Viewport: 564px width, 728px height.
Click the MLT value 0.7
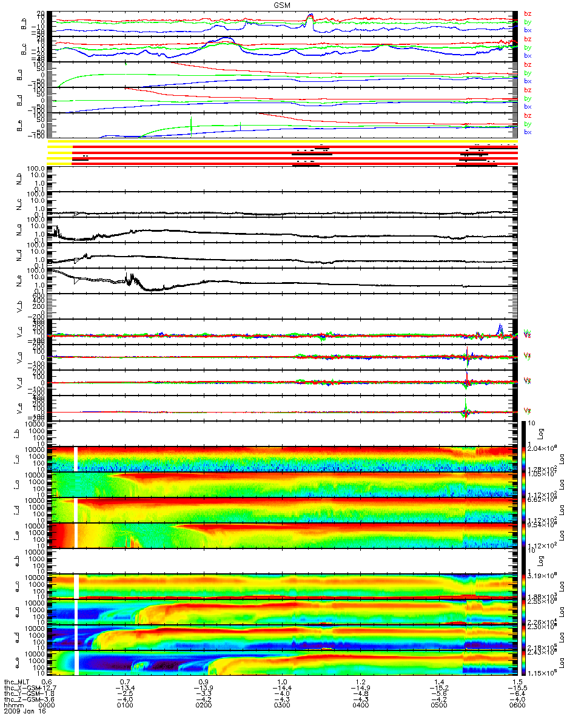125,682
